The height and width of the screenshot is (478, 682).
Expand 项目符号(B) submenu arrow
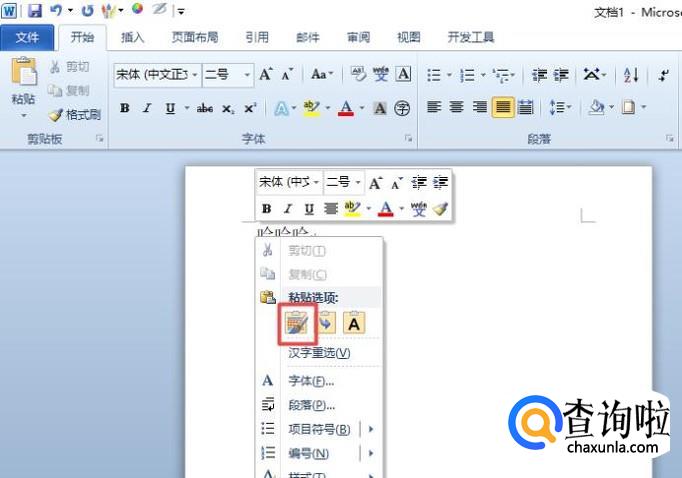[371, 429]
